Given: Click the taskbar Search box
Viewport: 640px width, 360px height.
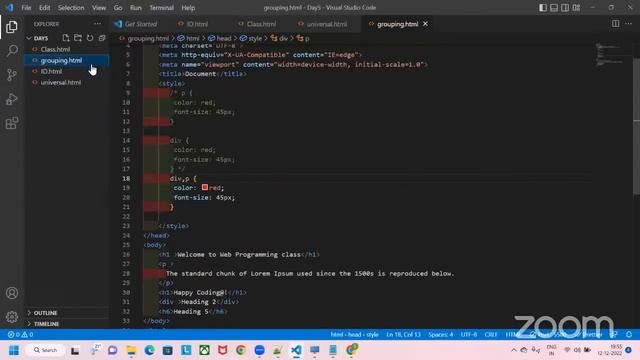Looking at the screenshot, I should [x=46, y=350].
